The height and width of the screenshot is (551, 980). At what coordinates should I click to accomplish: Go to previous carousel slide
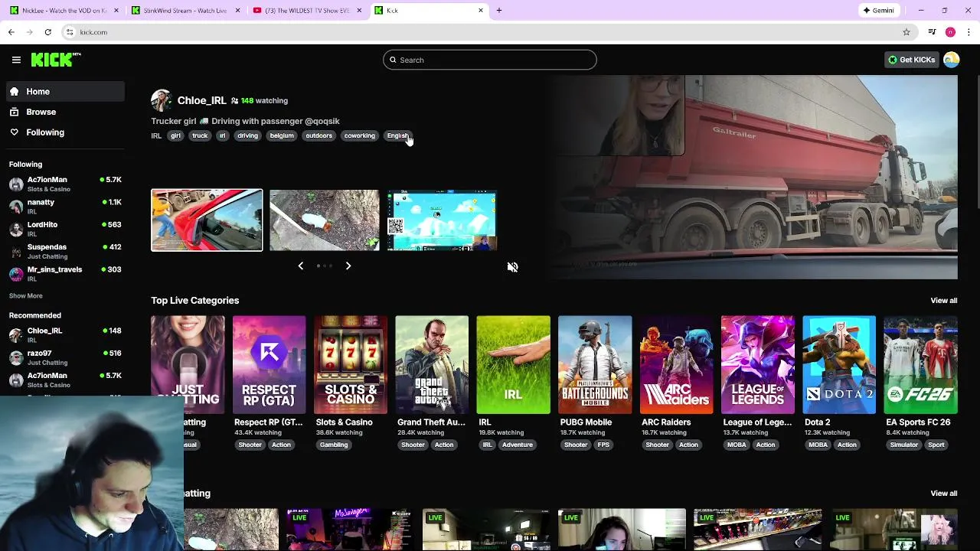(x=301, y=266)
